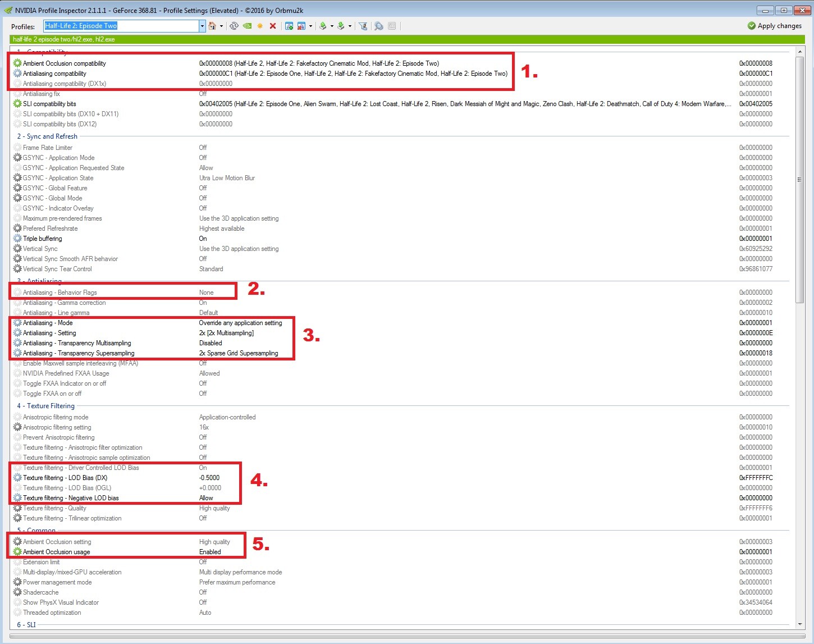Click the vertical scrollbar down arrow
Screen dimensions: 814x644
(x=800, y=624)
